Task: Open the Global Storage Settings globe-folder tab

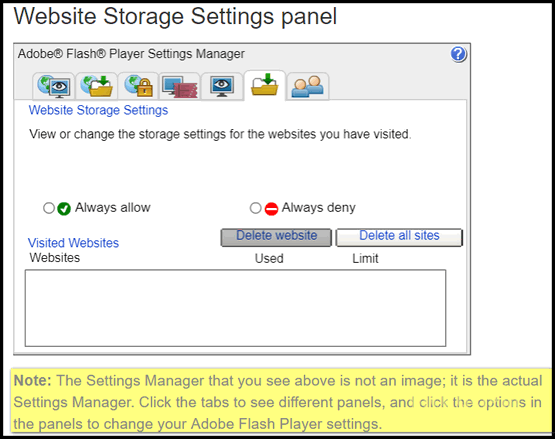Action: 96,86
